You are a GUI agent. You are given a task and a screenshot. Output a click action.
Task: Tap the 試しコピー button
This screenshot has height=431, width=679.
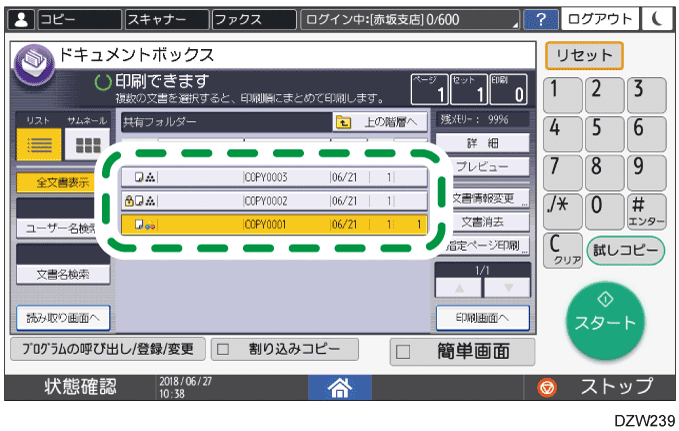tap(626, 250)
